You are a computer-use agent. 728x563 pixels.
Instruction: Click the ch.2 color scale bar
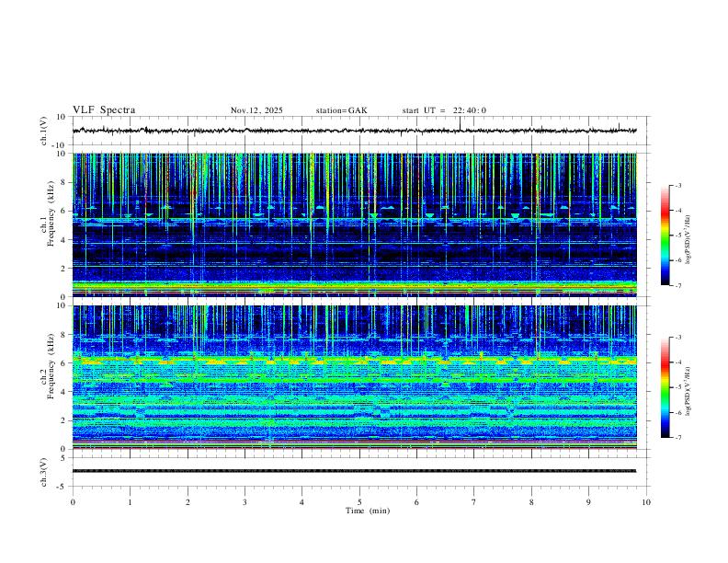click(665, 387)
